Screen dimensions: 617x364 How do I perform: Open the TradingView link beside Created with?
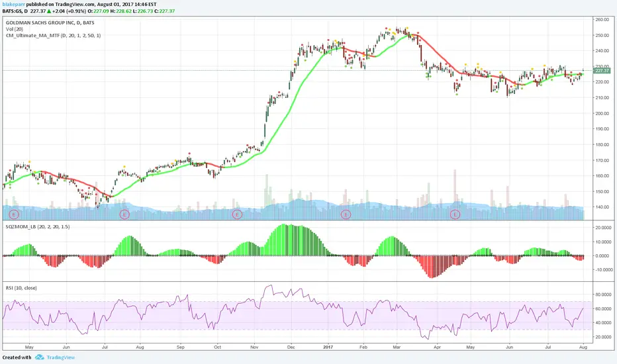61,357
